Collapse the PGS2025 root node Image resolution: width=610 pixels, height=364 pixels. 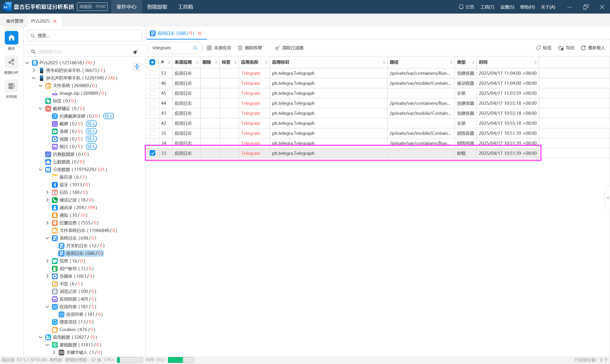click(x=27, y=63)
